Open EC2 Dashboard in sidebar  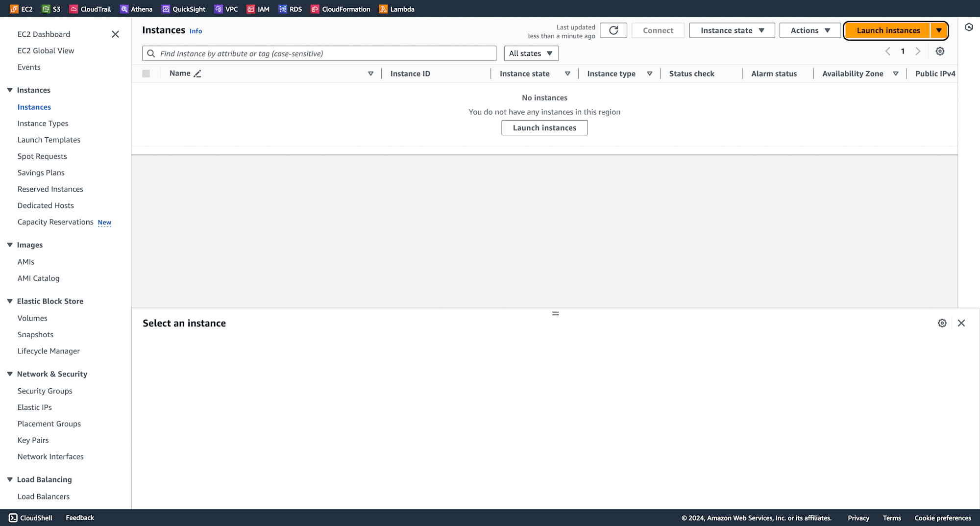pyautogui.click(x=44, y=34)
